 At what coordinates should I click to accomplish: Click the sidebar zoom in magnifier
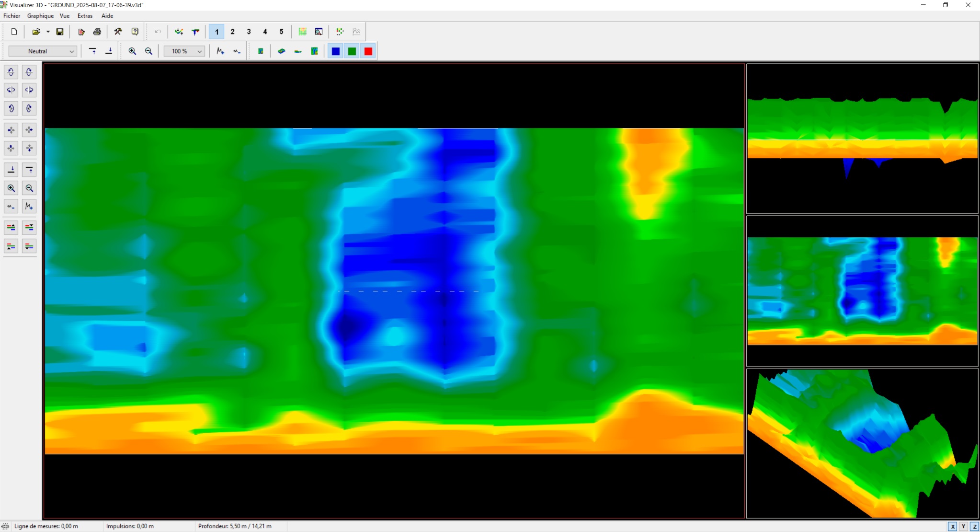(x=11, y=188)
